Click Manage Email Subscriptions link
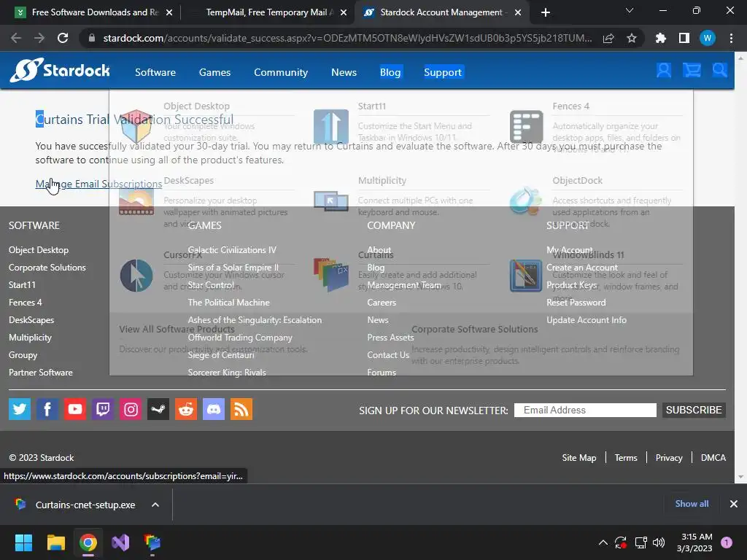Viewport: 747px width, 560px height. click(98, 184)
